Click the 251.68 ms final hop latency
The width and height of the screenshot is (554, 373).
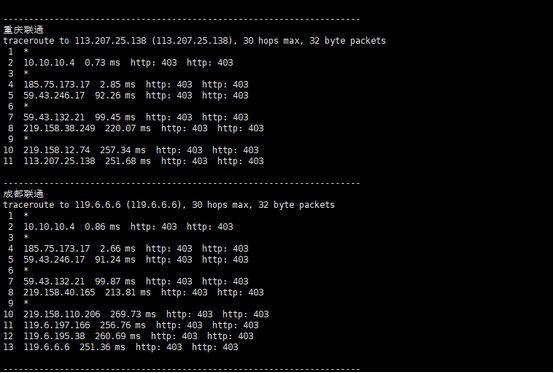click(128, 161)
